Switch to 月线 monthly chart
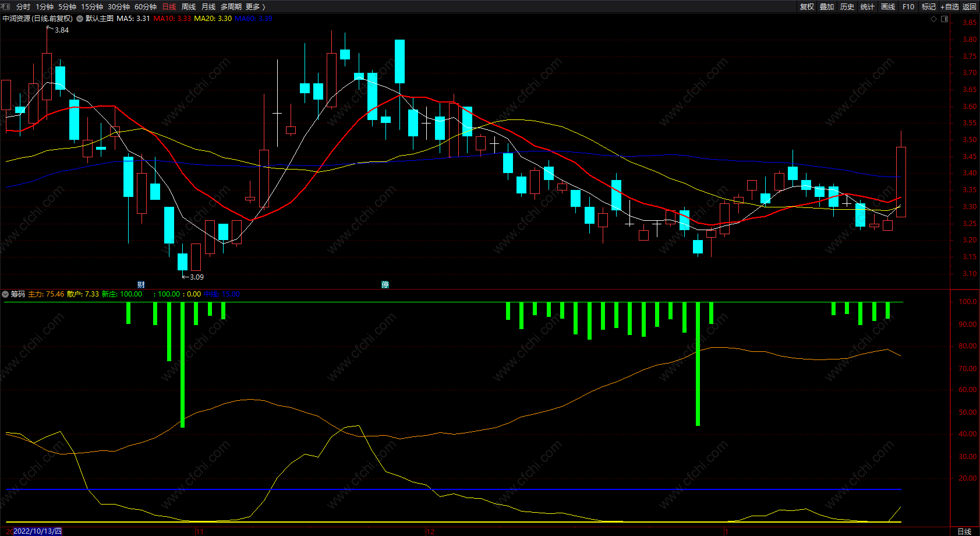 pos(208,6)
